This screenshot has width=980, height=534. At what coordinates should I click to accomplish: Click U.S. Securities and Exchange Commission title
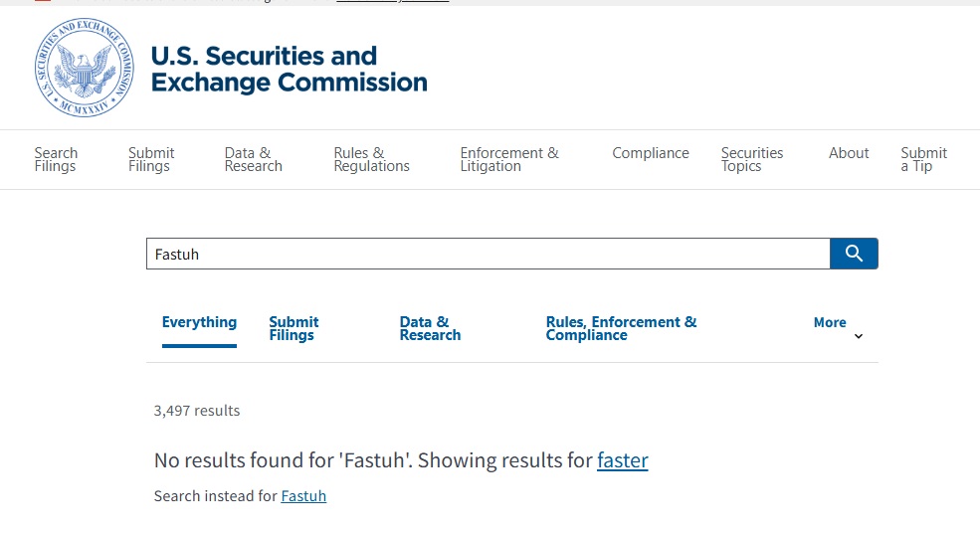coord(289,69)
